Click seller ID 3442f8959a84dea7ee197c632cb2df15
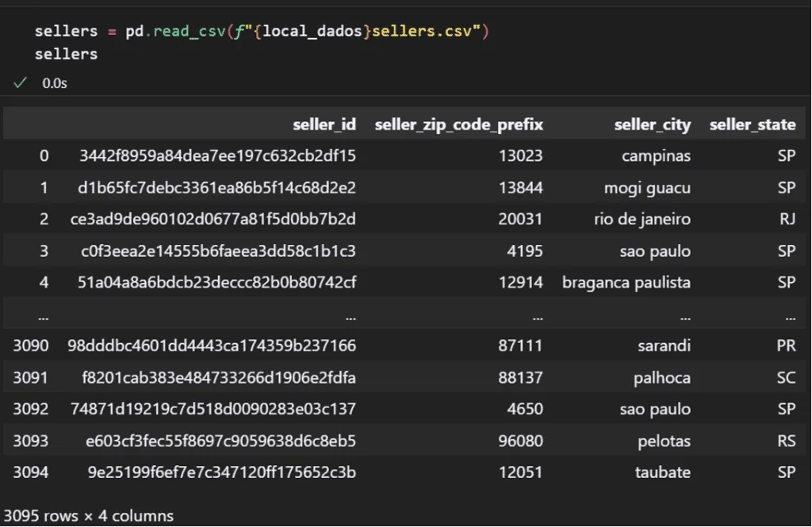 217,156
